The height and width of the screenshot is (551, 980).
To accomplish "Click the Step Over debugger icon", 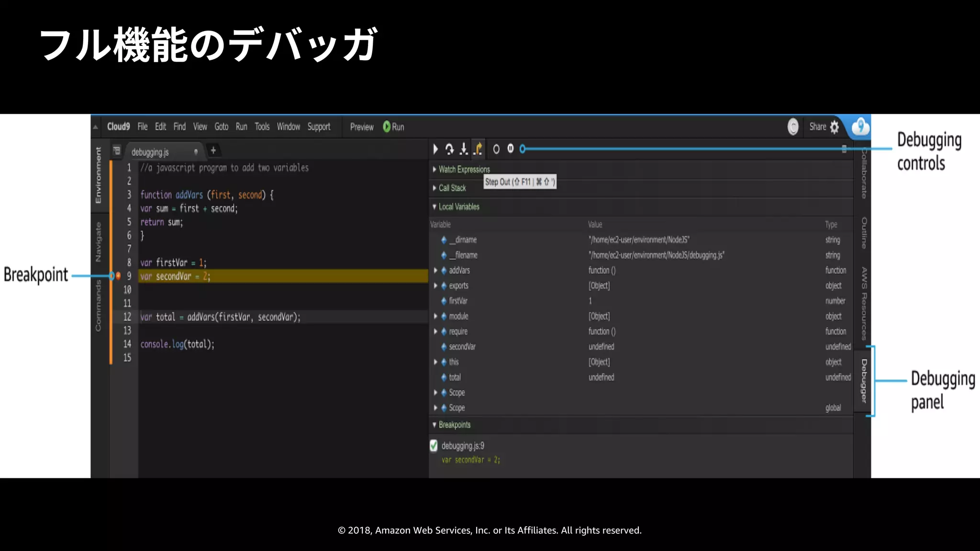I will [x=449, y=149].
